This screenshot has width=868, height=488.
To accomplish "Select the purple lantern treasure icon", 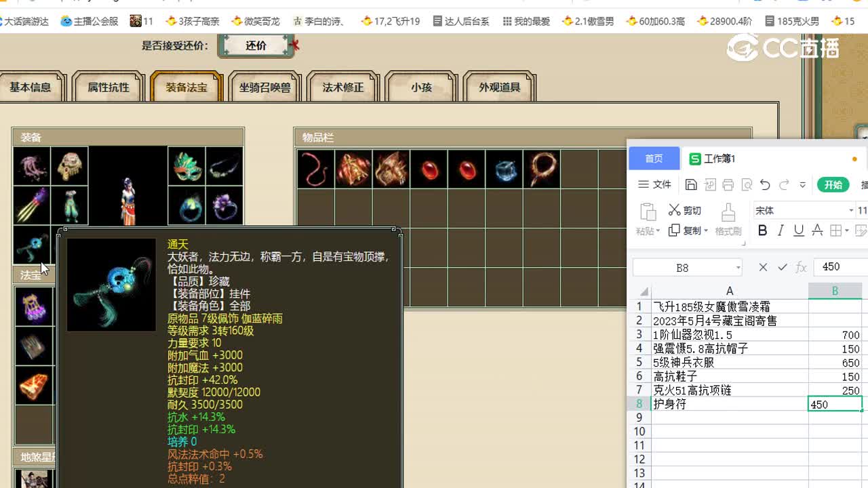I will pyautogui.click(x=34, y=306).
